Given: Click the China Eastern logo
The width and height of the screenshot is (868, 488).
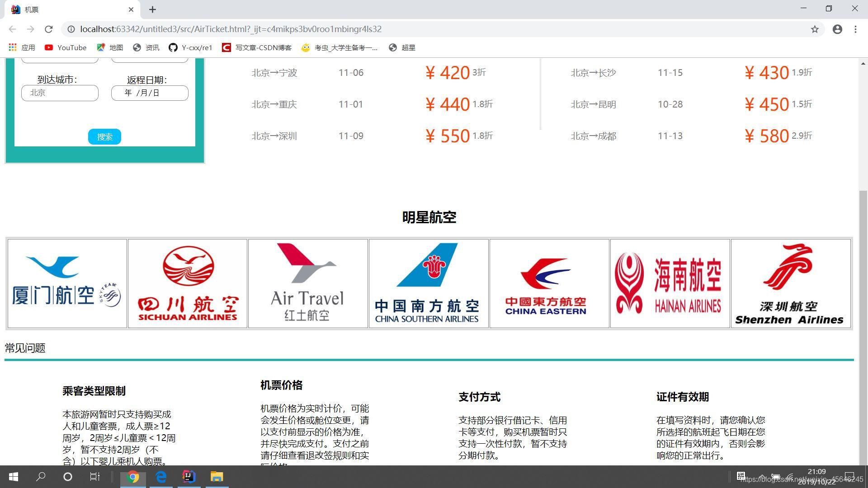Looking at the screenshot, I should pos(549,283).
